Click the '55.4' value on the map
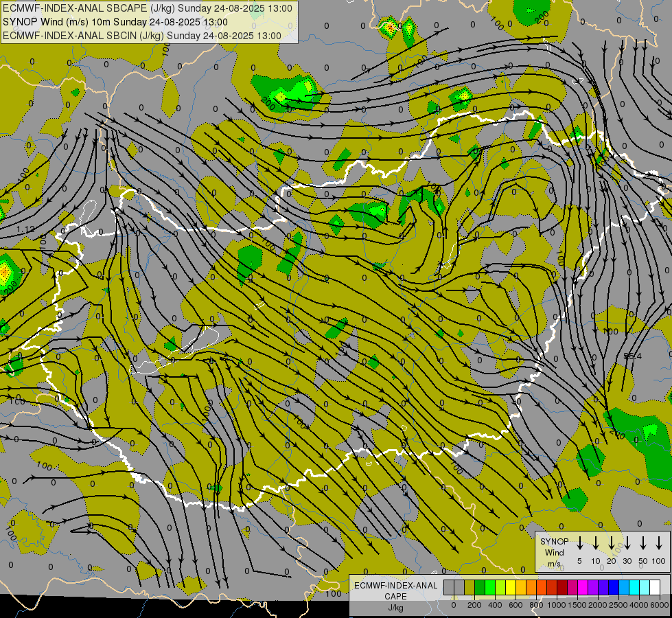 pyautogui.click(x=633, y=356)
